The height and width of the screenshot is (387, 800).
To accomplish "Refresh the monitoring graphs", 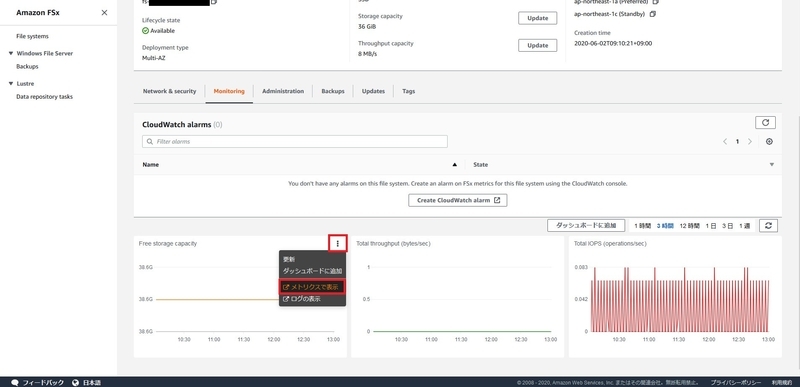I will click(x=768, y=225).
